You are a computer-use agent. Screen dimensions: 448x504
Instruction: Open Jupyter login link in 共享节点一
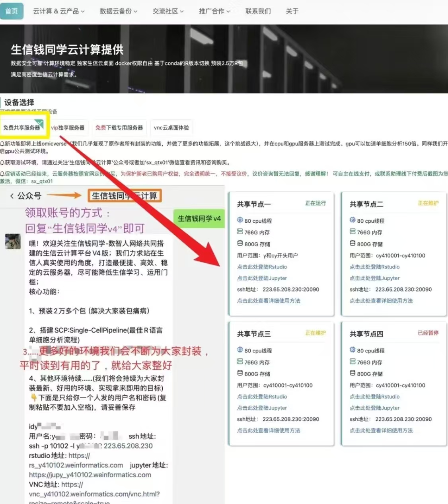pyautogui.click(x=262, y=278)
